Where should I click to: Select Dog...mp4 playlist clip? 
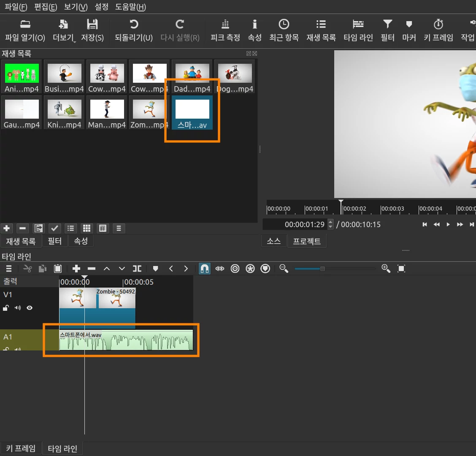pos(235,77)
